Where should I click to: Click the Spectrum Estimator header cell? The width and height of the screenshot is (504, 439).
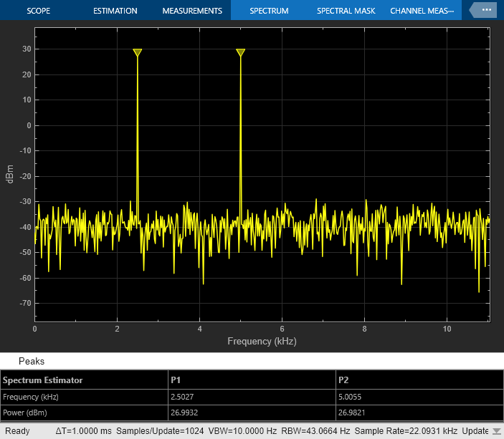pyautogui.click(x=43, y=380)
